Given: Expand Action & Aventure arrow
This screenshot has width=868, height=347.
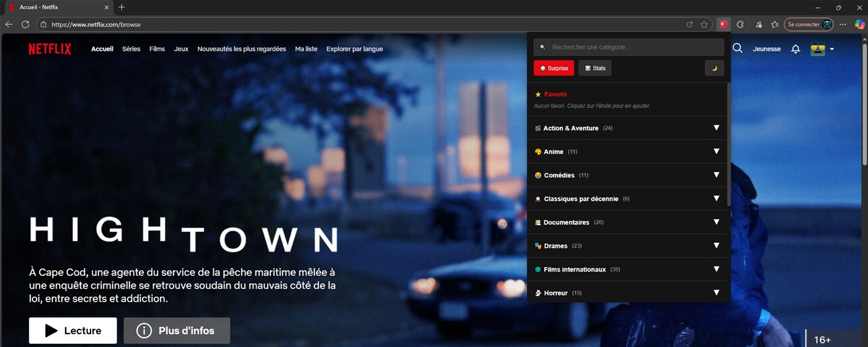Looking at the screenshot, I should [x=716, y=128].
